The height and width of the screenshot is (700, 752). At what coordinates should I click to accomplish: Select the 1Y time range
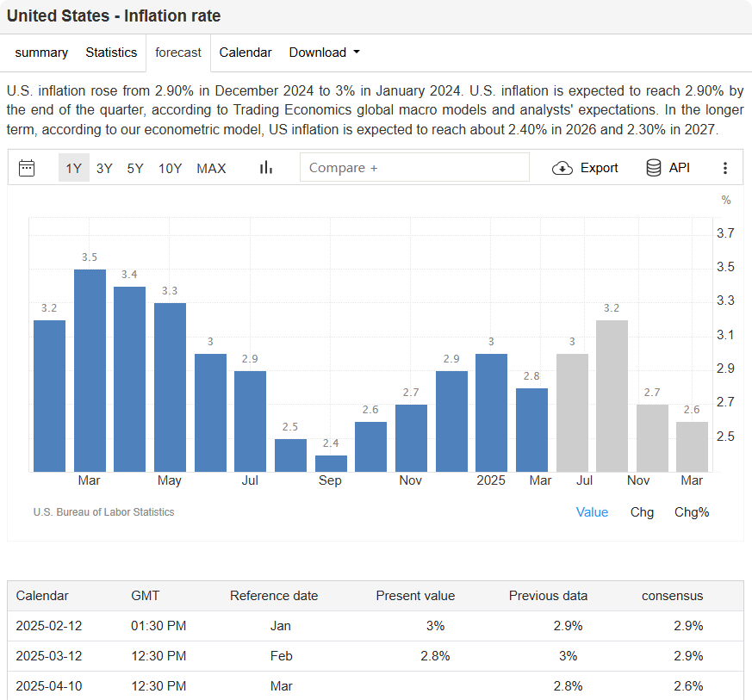[74, 168]
